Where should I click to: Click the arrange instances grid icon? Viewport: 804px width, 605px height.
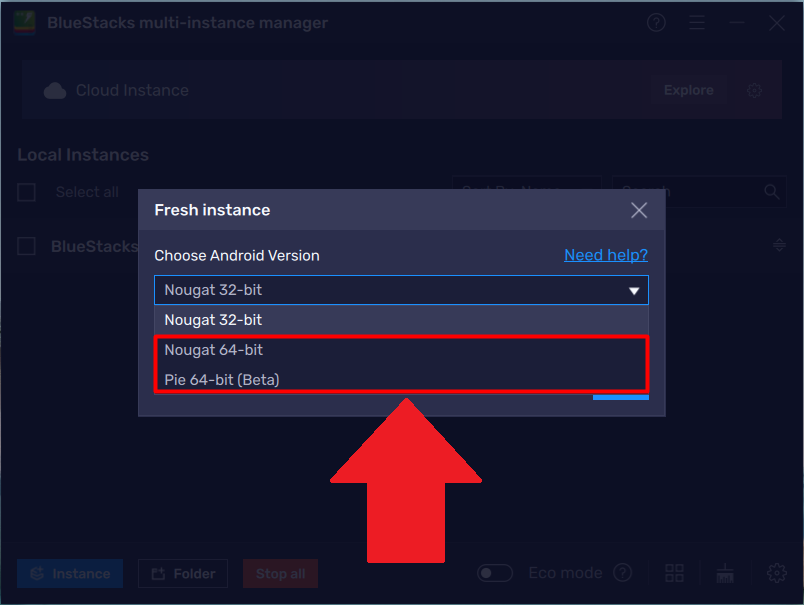(x=674, y=573)
